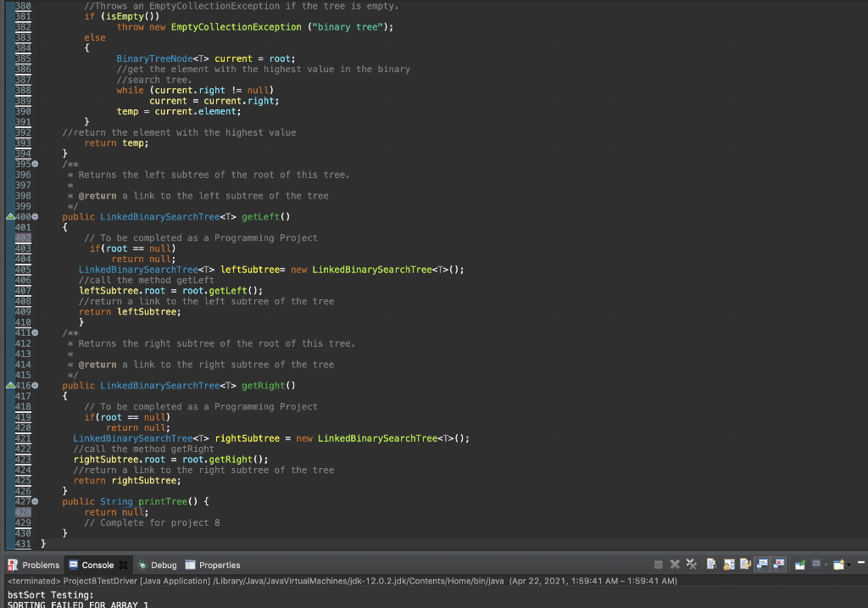Click the 'bstSort Testing:' console output line
Viewport: 868px width, 608px height.
tap(50, 594)
